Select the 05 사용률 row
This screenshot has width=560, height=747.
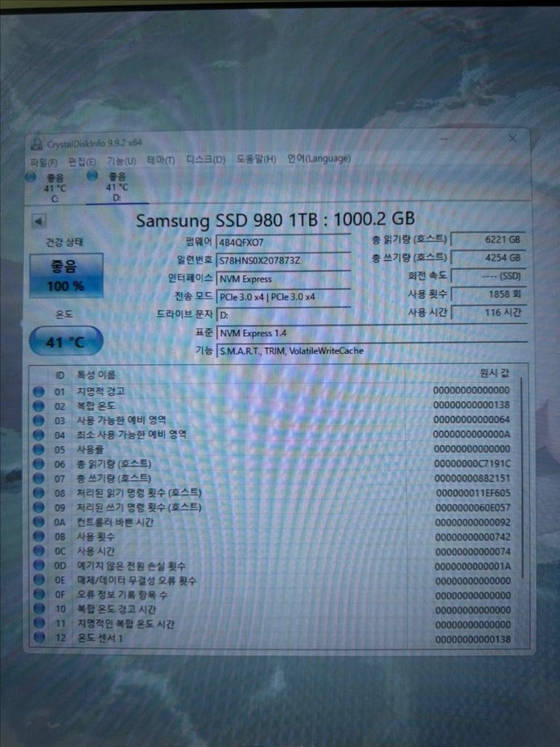coord(274,449)
